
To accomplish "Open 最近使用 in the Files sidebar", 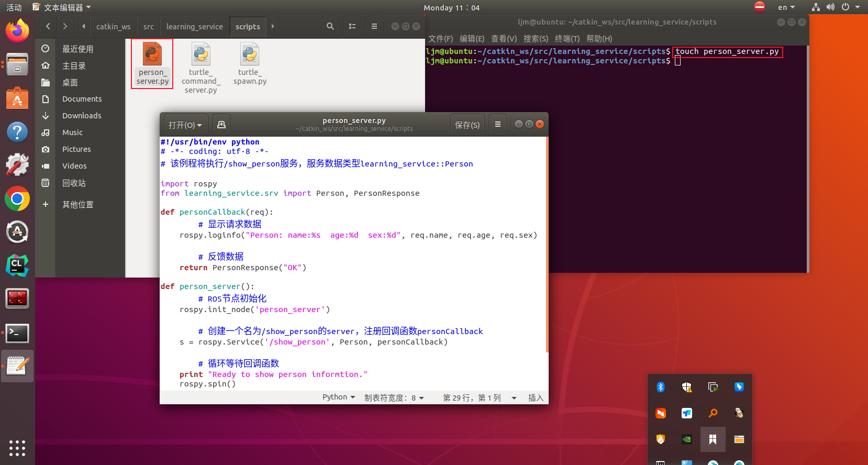I will point(77,49).
